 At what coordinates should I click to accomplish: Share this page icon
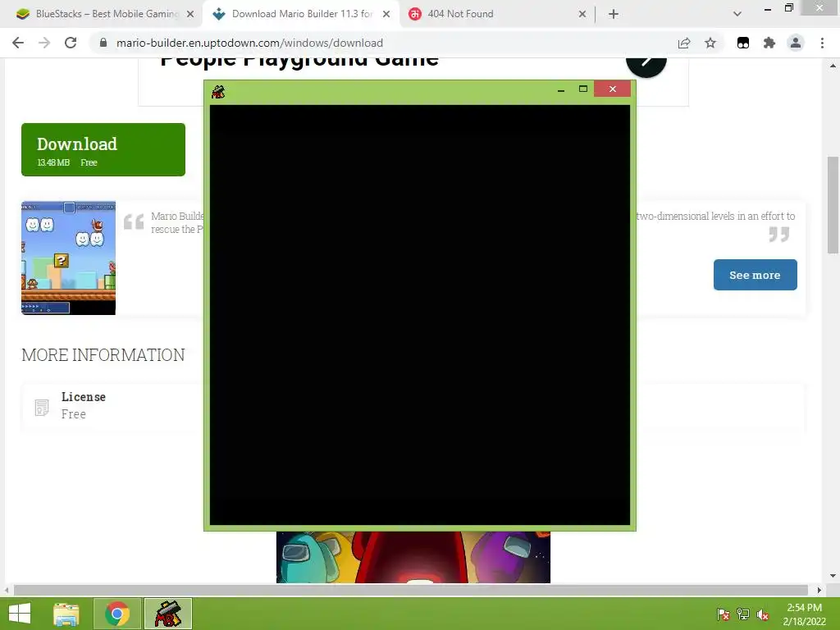[x=684, y=43]
